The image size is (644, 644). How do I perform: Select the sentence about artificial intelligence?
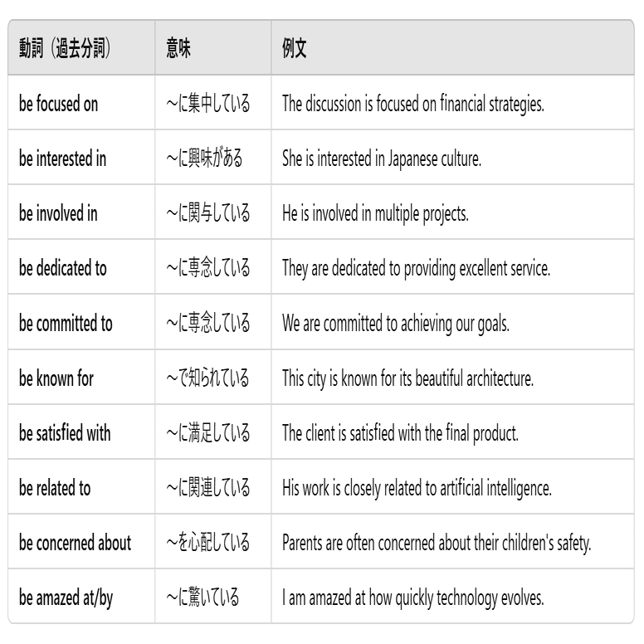(417, 487)
